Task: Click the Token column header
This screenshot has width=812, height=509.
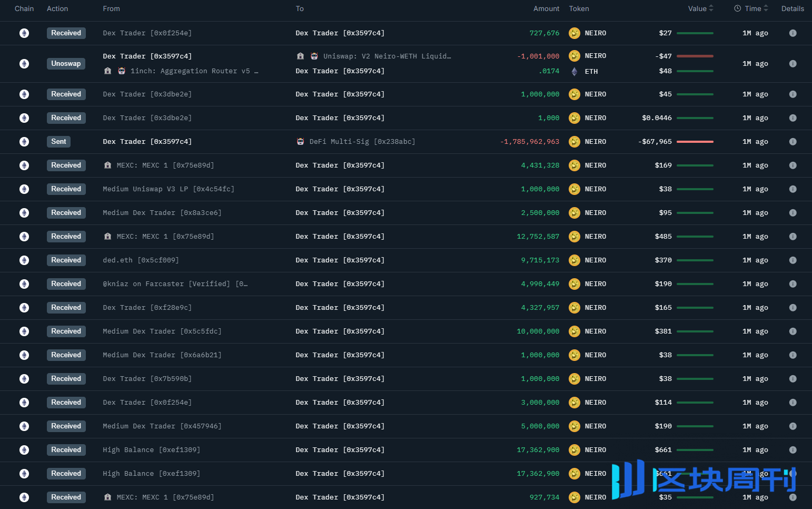Action: [579, 8]
